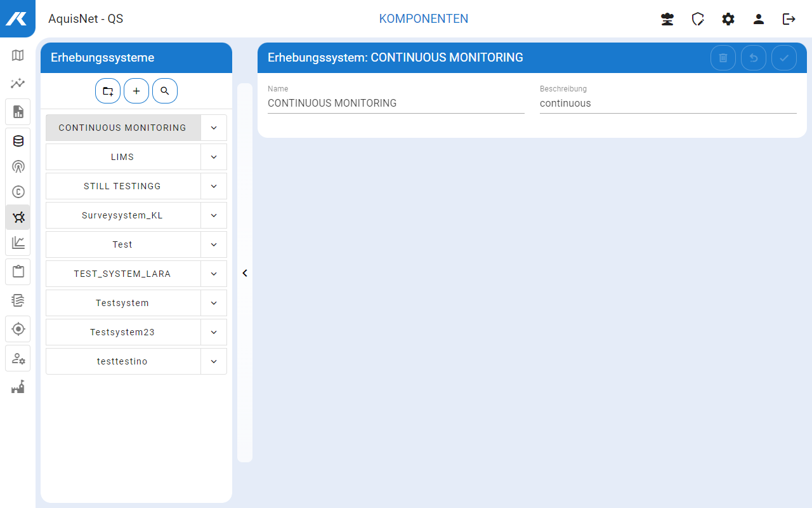The height and width of the screenshot is (508, 812).
Task: Expand the TEST_SYSTEM_LARA chevron
Action: click(x=214, y=274)
